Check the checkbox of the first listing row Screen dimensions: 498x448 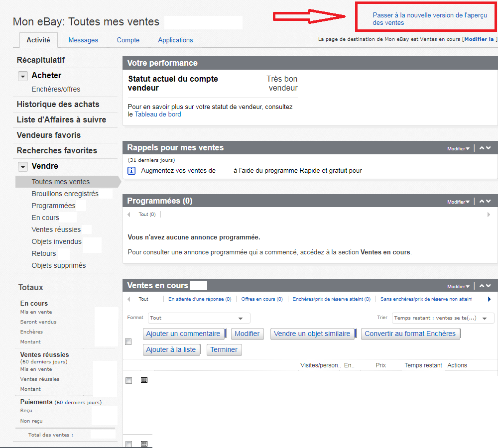point(128,380)
